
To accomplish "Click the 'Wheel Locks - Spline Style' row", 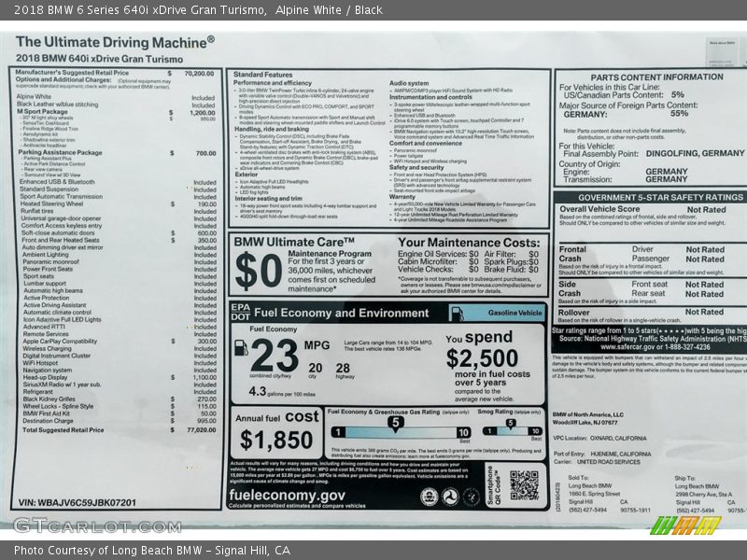I will click(120, 407).
